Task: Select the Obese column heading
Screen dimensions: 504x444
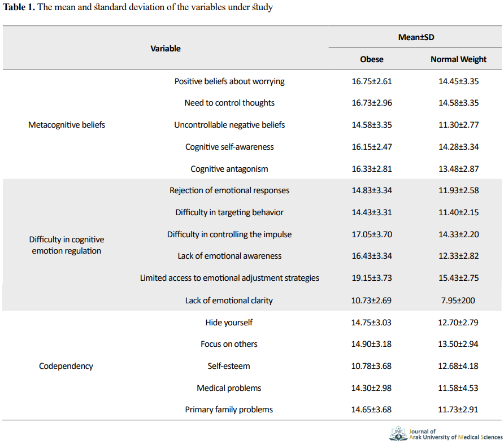Action: (x=372, y=59)
